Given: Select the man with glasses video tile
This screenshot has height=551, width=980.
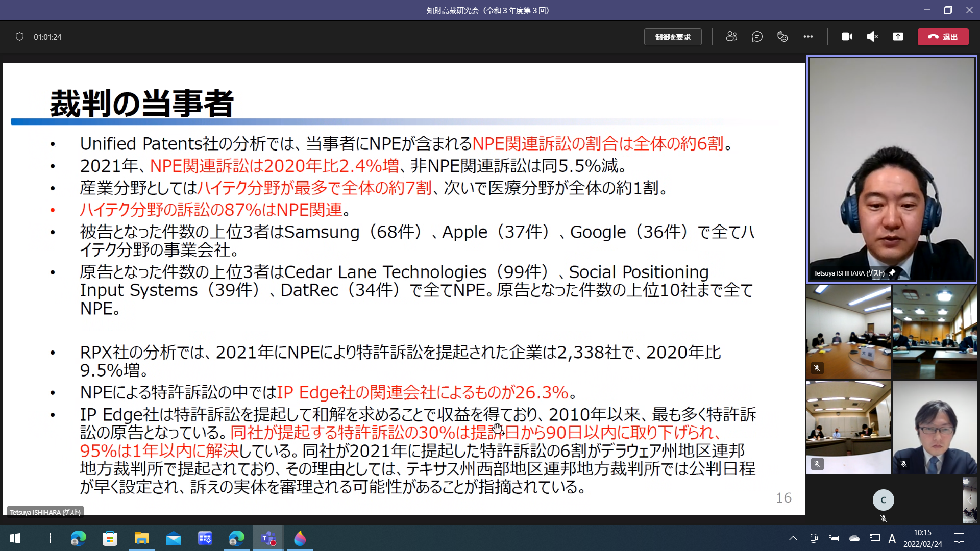Looking at the screenshot, I should 935,428.
